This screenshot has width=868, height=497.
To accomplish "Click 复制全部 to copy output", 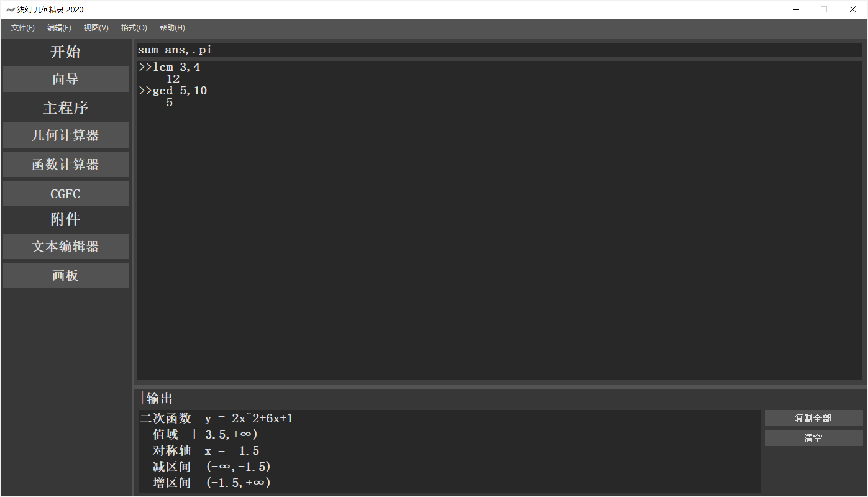I will 813,418.
